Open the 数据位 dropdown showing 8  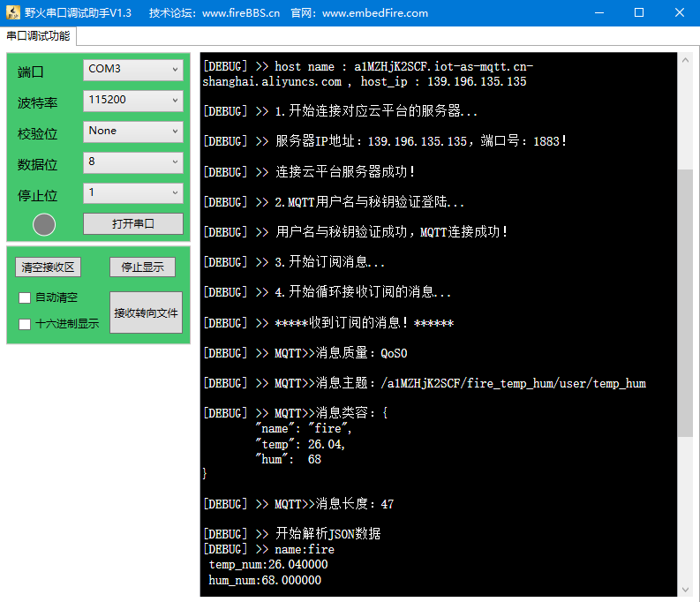pyautogui.click(x=133, y=162)
